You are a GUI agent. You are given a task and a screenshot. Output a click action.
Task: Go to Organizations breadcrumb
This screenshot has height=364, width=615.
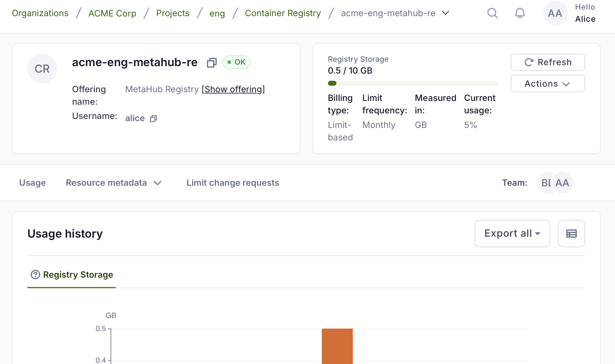(40, 13)
